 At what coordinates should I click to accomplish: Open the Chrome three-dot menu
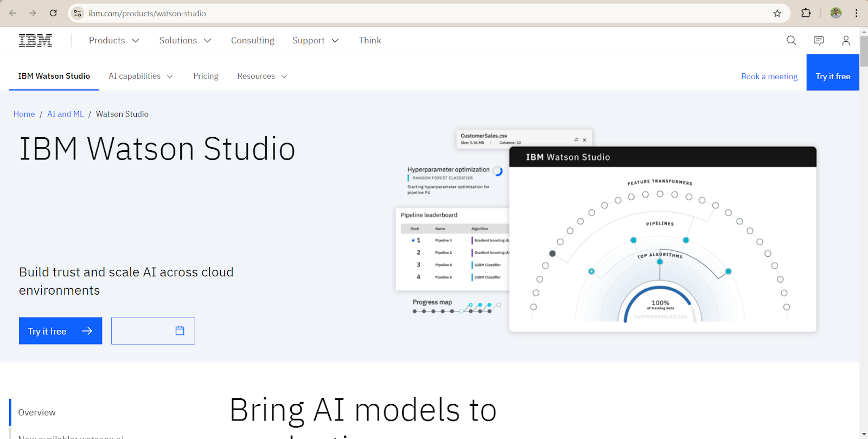click(857, 13)
